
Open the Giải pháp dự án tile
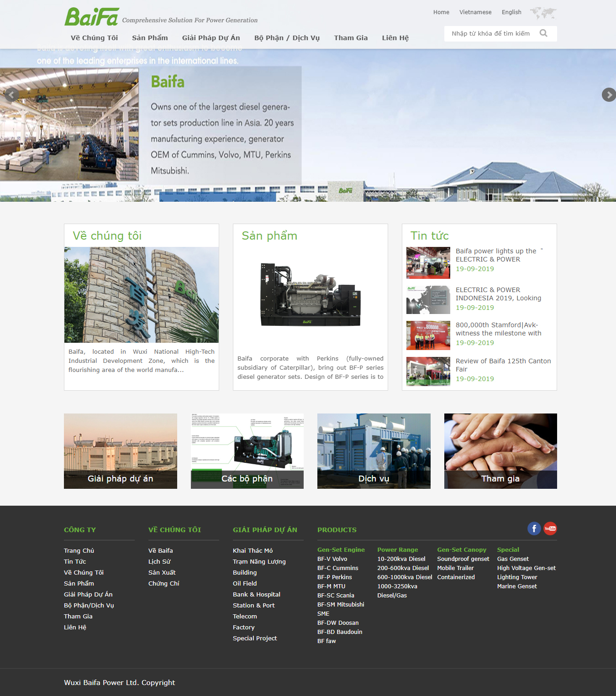click(x=121, y=451)
